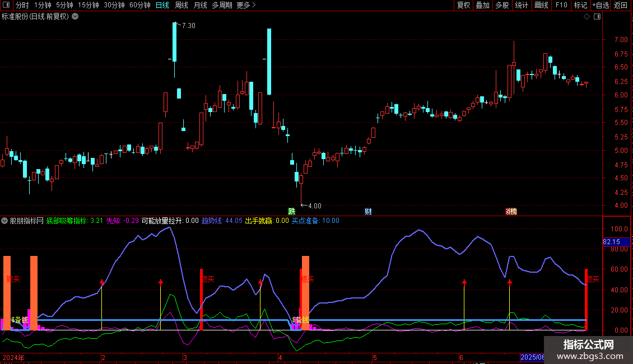Click the month 3 marker on time axis
633x364 pixels.
point(185,357)
